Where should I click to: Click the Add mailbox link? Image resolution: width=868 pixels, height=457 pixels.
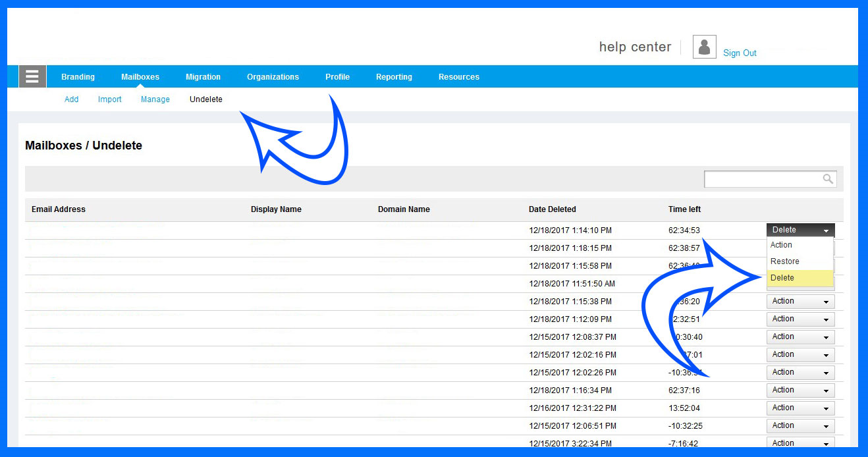71,99
